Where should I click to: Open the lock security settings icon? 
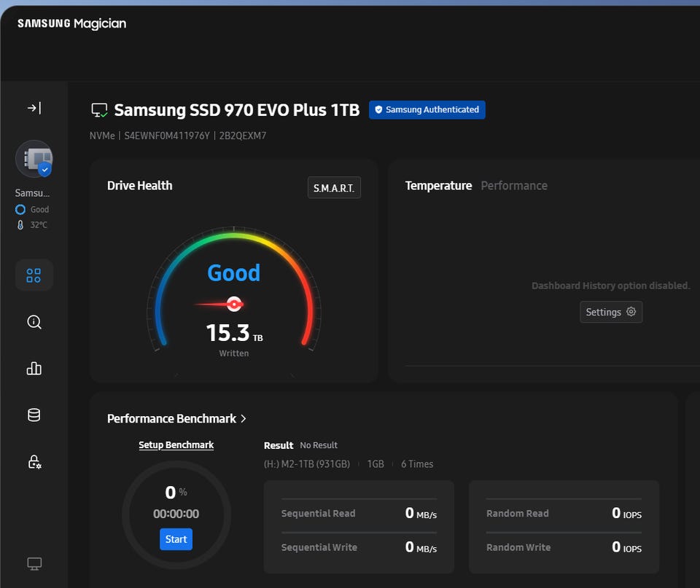coord(34,462)
